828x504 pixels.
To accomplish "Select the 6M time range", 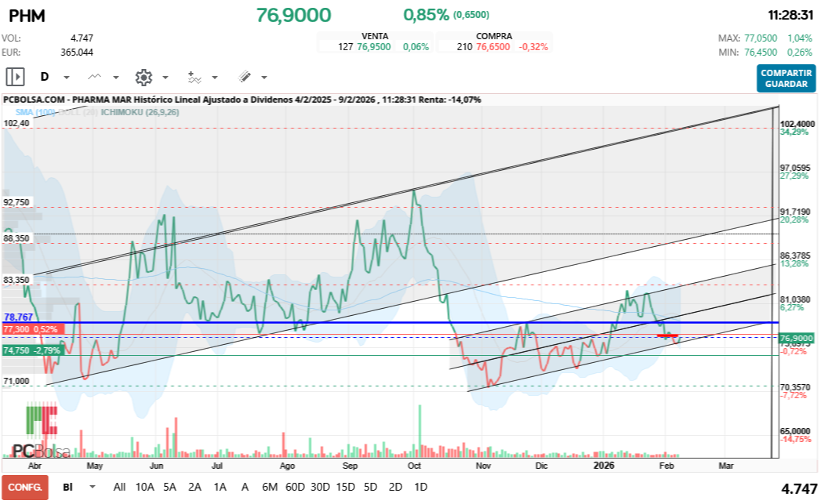I will click(270, 487).
